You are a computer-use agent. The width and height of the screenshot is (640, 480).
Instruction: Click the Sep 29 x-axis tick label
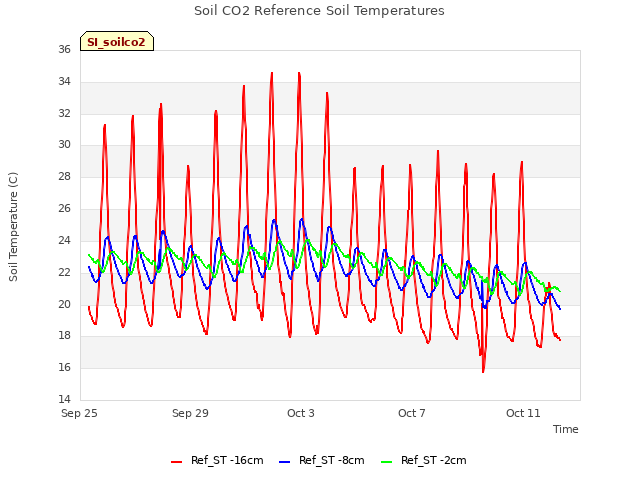coord(190,413)
